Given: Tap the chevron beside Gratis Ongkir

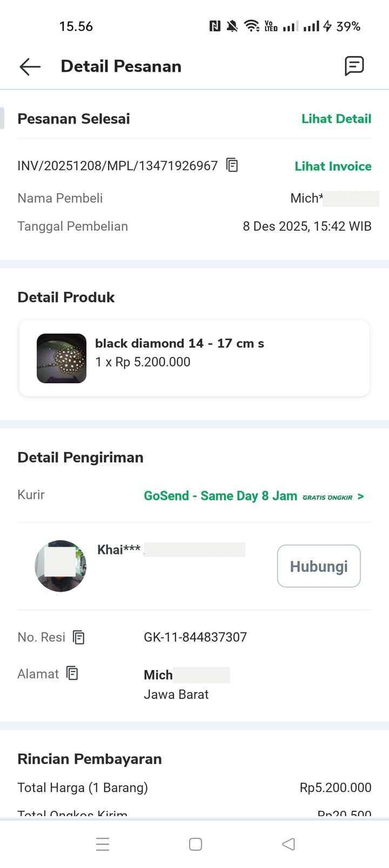Looking at the screenshot, I should tap(361, 497).
